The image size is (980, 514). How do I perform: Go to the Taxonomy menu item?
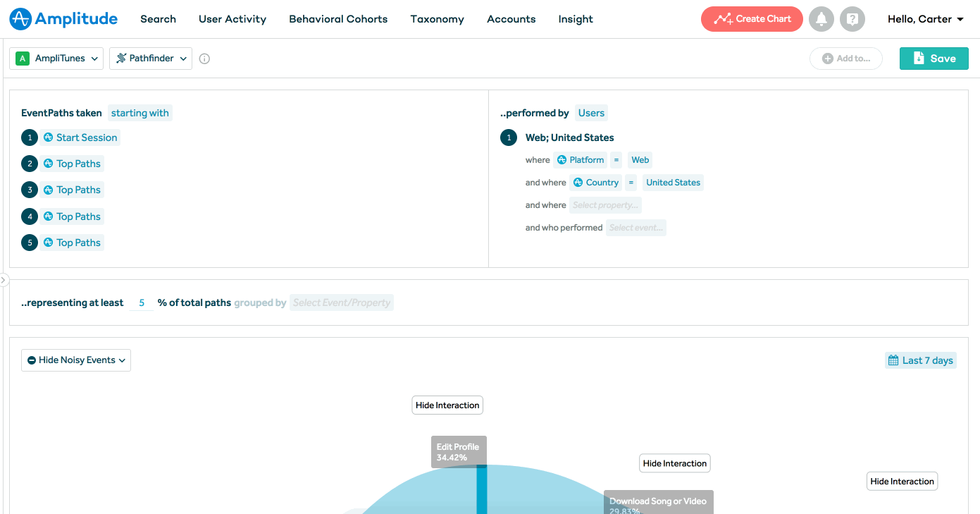click(437, 19)
